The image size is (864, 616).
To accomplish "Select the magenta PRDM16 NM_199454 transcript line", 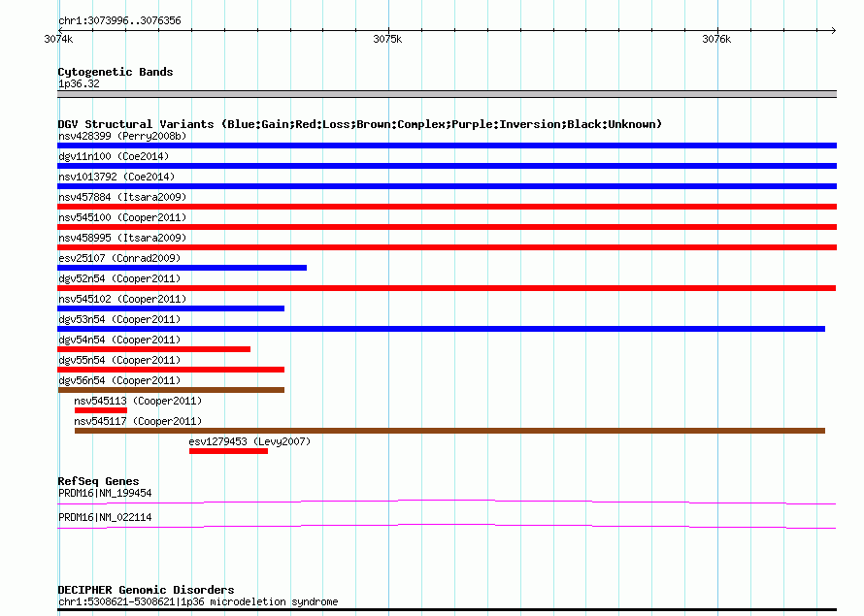I will pos(447,502).
